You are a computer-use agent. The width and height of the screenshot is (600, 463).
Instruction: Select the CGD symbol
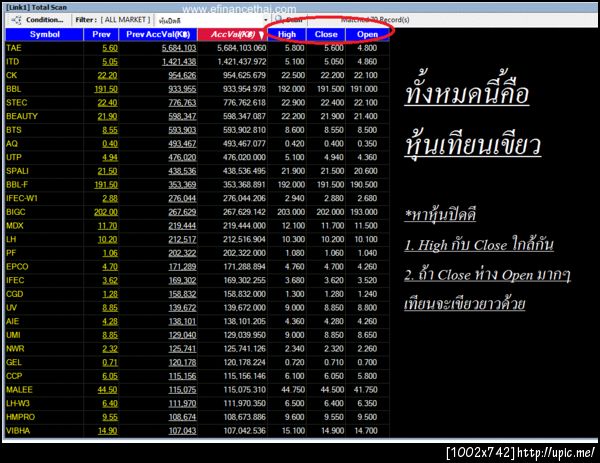click(x=15, y=294)
